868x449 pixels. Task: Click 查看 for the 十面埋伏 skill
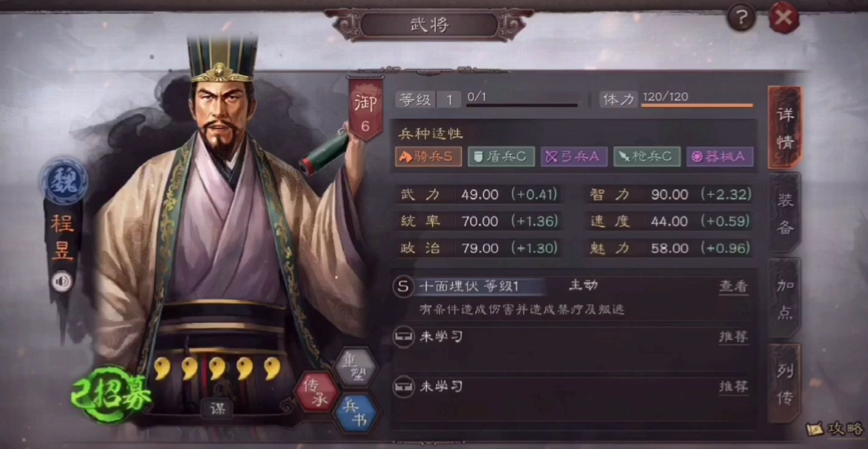(x=734, y=286)
